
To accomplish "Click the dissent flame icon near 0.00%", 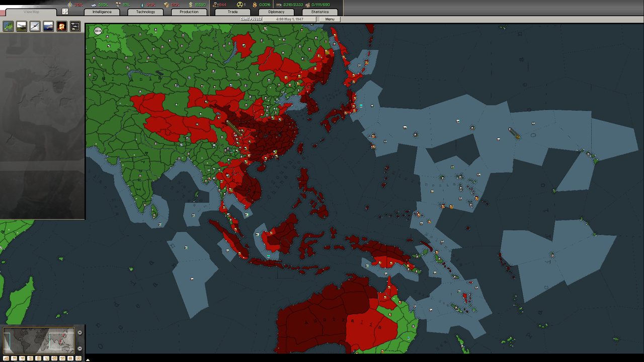I will (255, 5).
